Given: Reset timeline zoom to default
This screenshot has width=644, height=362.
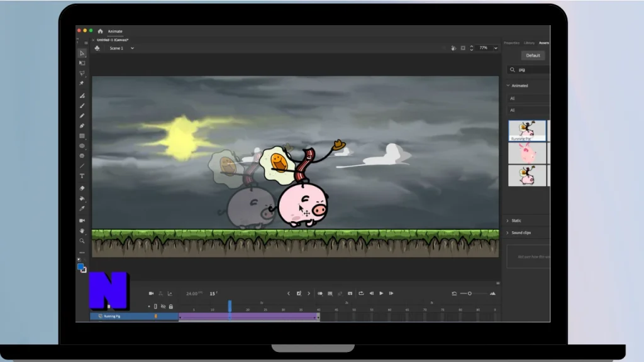Looking at the screenshot, I should click(x=454, y=293).
